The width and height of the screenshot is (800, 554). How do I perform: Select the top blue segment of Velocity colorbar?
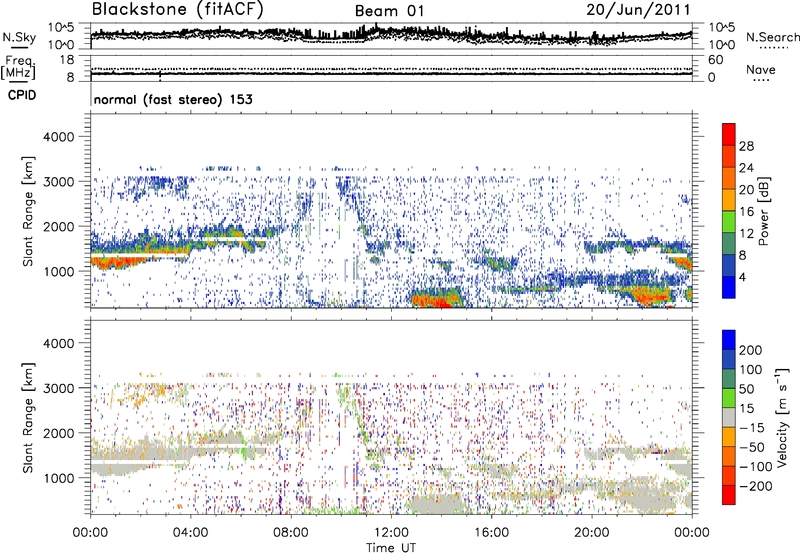tap(729, 340)
